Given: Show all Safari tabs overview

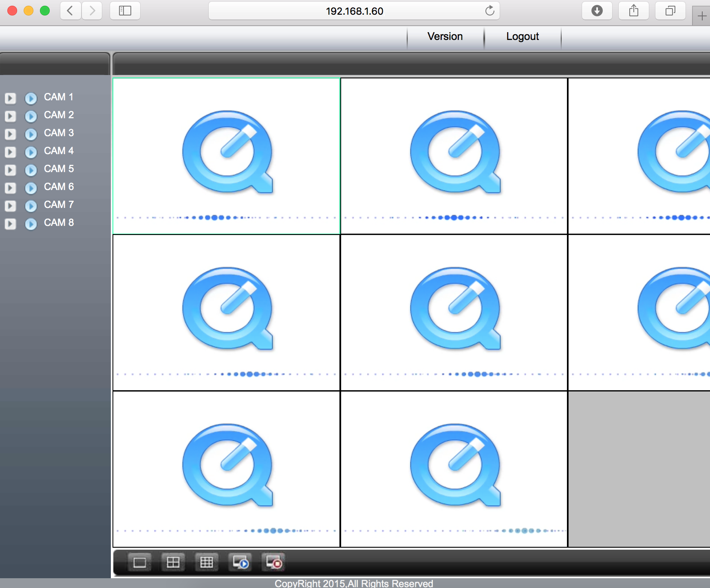Looking at the screenshot, I should pyautogui.click(x=670, y=11).
